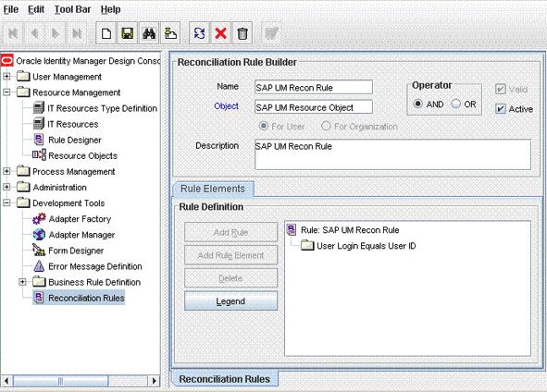Click the Adapter Manager globe icon
Screen dimensions: 547x392
coord(39,235)
